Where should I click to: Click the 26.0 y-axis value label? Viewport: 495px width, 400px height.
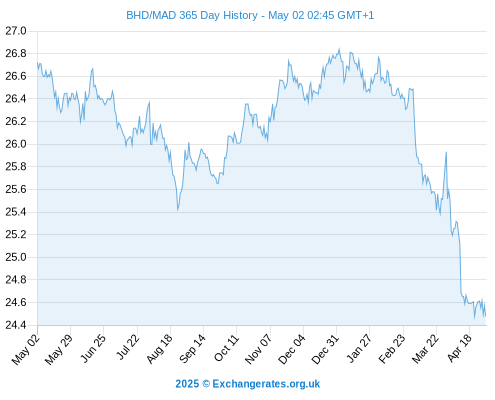click(x=16, y=144)
